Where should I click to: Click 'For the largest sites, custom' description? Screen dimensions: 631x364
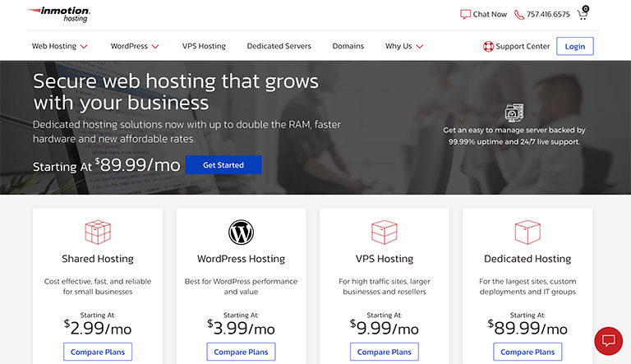(527, 282)
